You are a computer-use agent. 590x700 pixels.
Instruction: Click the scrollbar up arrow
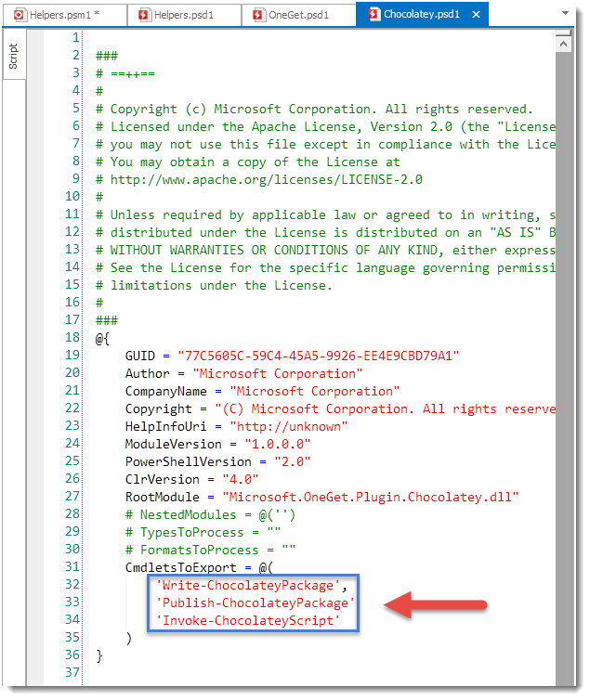pyautogui.click(x=563, y=44)
